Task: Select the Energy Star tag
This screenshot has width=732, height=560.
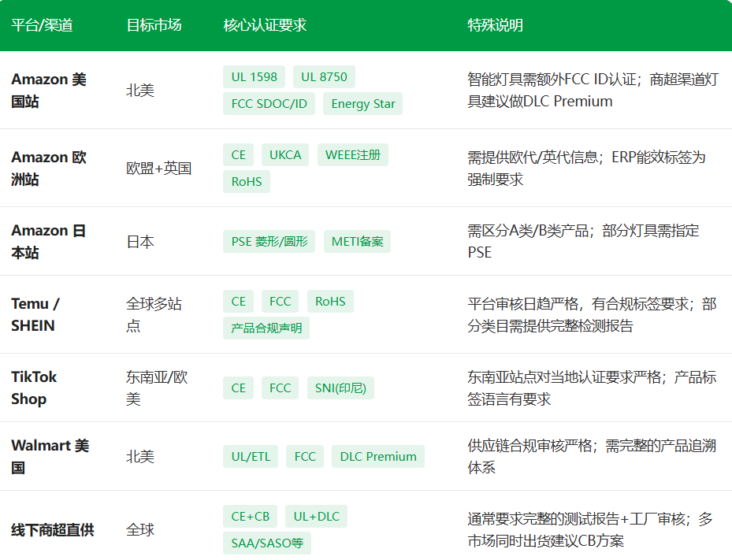Action: pyautogui.click(x=363, y=104)
